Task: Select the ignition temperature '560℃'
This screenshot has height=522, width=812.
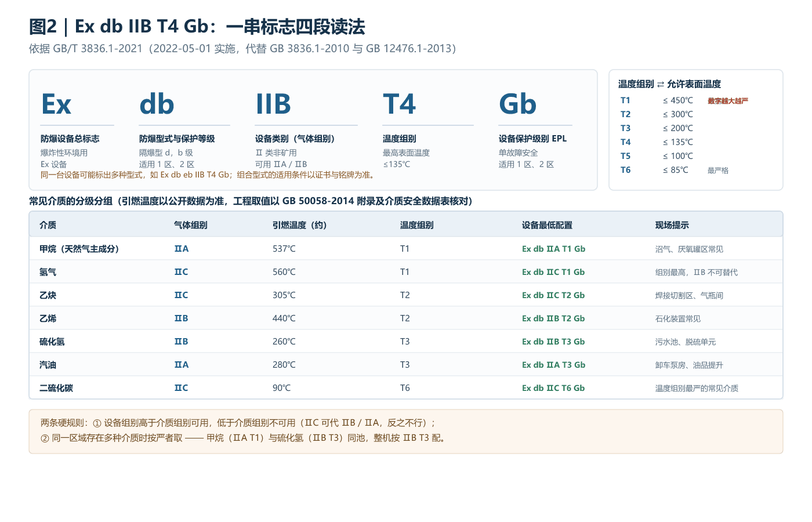Action: click(x=284, y=272)
